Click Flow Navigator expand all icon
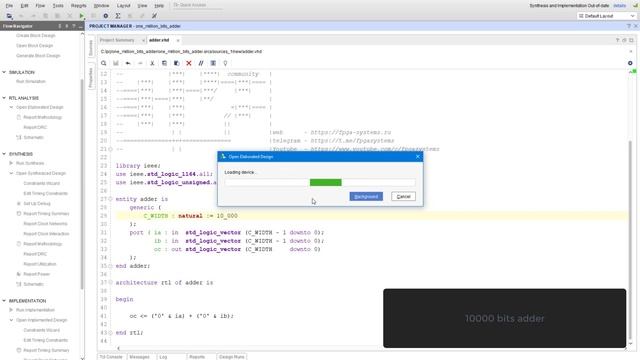640x360 pixels. pyautogui.click(x=67, y=26)
